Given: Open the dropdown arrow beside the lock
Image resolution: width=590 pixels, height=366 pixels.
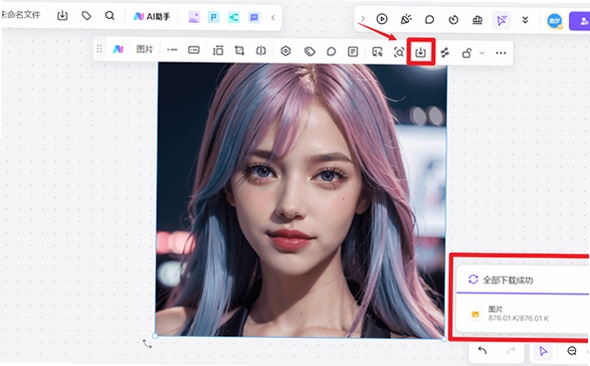Looking at the screenshot, I should pyautogui.click(x=482, y=53).
